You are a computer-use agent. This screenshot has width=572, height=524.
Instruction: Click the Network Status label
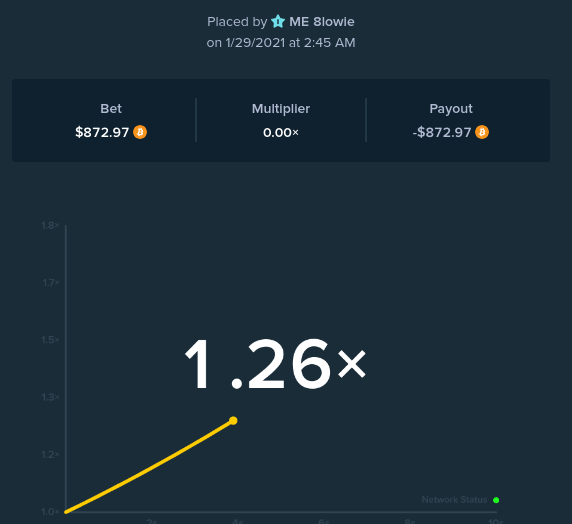click(x=454, y=500)
